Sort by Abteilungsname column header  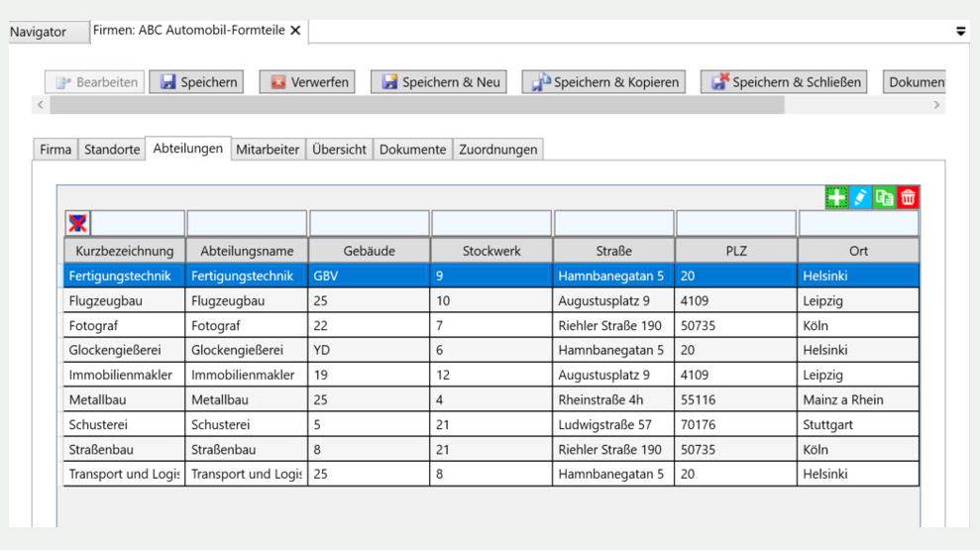(x=247, y=251)
